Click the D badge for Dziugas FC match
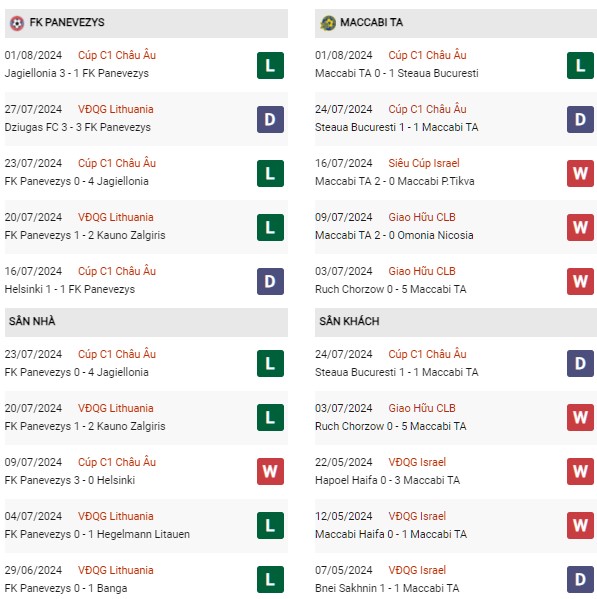The image size is (597, 599). pos(270,119)
